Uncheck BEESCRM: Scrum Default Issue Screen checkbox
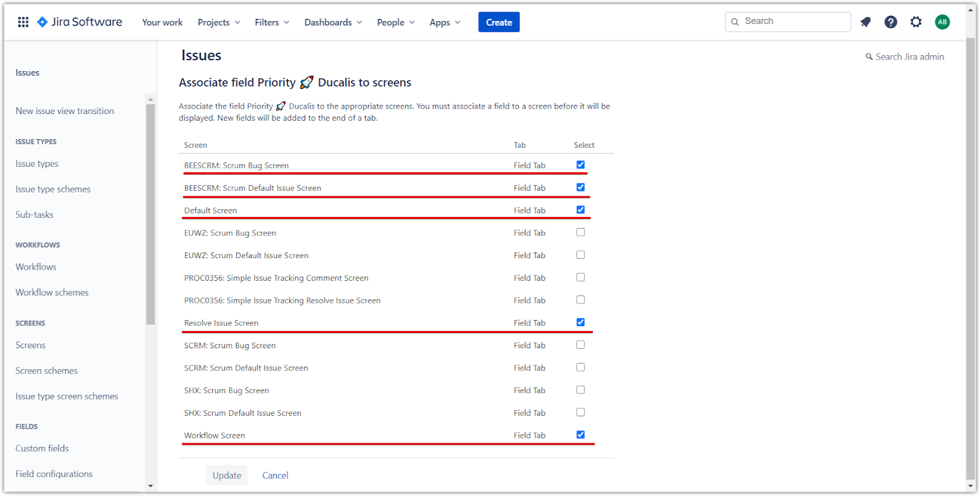The image size is (980, 496). pyautogui.click(x=581, y=188)
